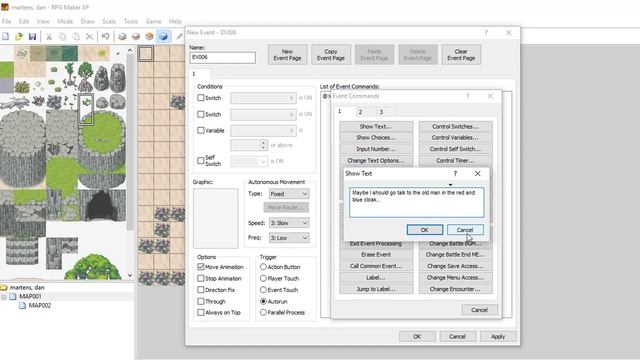Open the Mode menu
640x360 pixels.
[65, 21]
